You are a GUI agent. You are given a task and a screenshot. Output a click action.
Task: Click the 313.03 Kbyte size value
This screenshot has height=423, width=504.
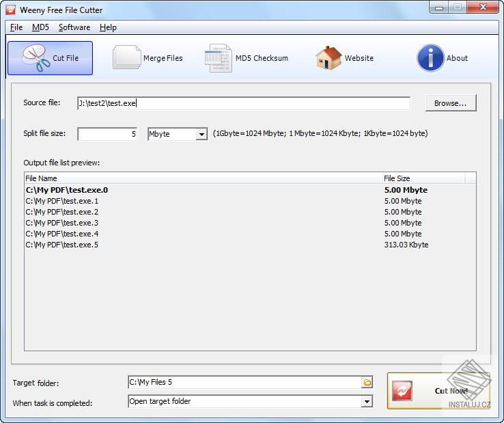[406, 245]
